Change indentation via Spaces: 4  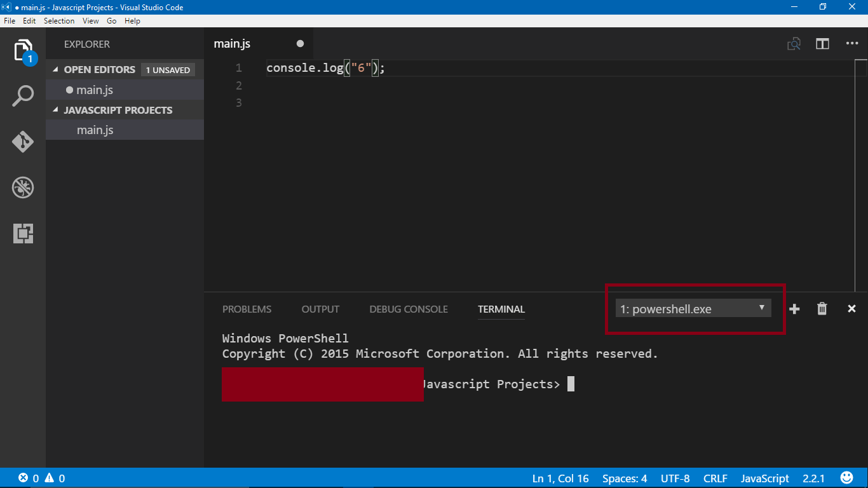[x=625, y=478]
